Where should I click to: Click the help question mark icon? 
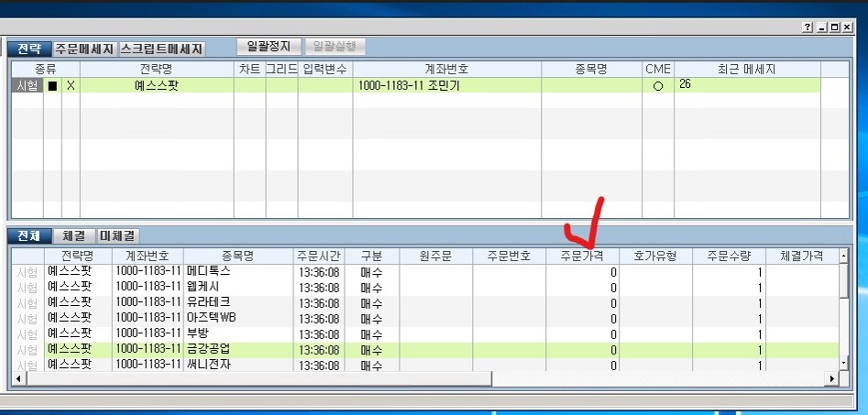pos(807,28)
